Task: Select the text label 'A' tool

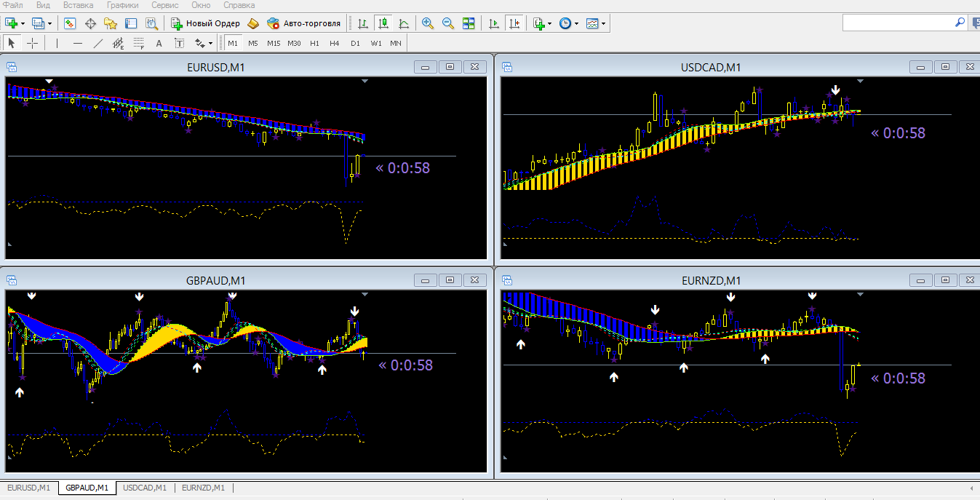Action: tap(159, 43)
